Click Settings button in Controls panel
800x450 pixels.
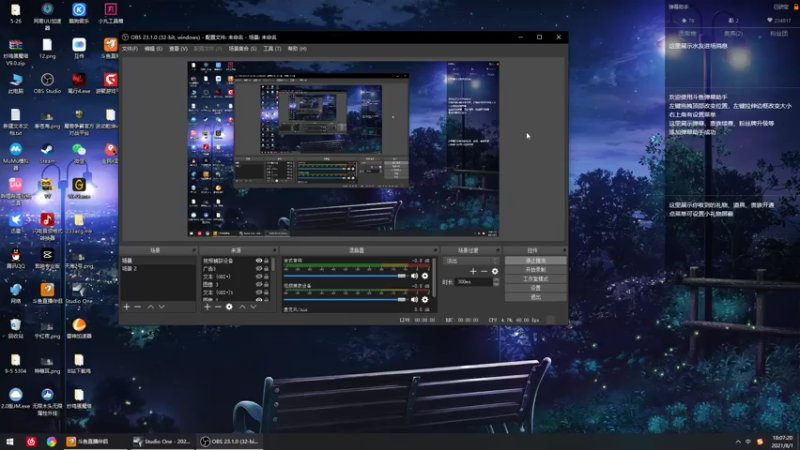click(535, 288)
